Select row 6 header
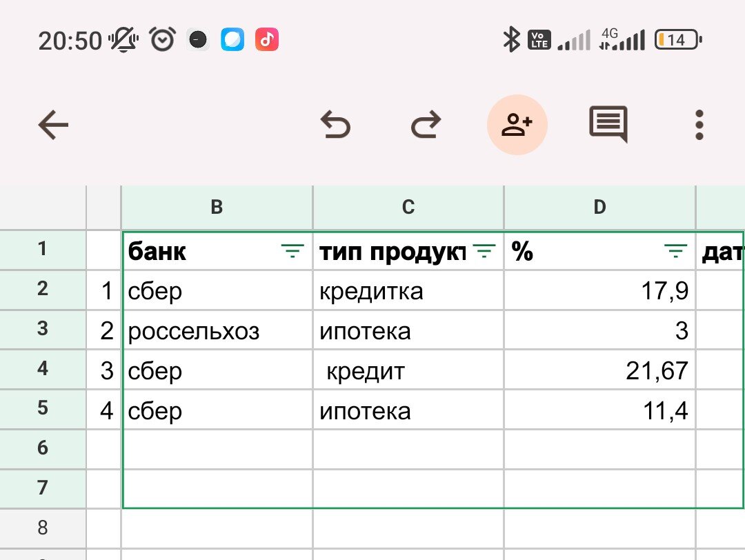The image size is (745, 560). click(43, 449)
